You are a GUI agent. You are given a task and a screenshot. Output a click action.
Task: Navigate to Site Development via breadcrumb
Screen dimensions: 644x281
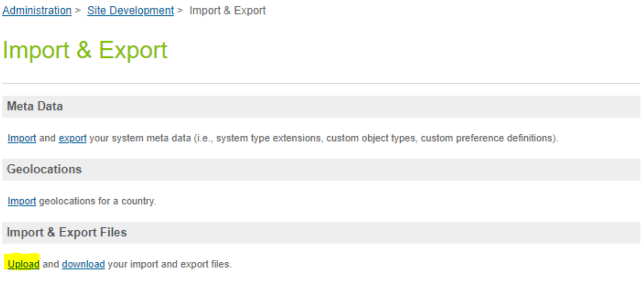coord(130,10)
